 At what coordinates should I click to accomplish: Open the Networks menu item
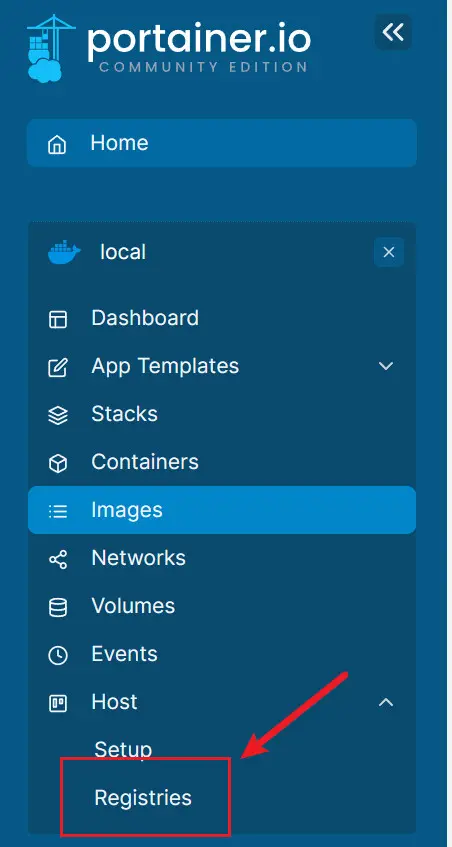[x=222, y=558]
